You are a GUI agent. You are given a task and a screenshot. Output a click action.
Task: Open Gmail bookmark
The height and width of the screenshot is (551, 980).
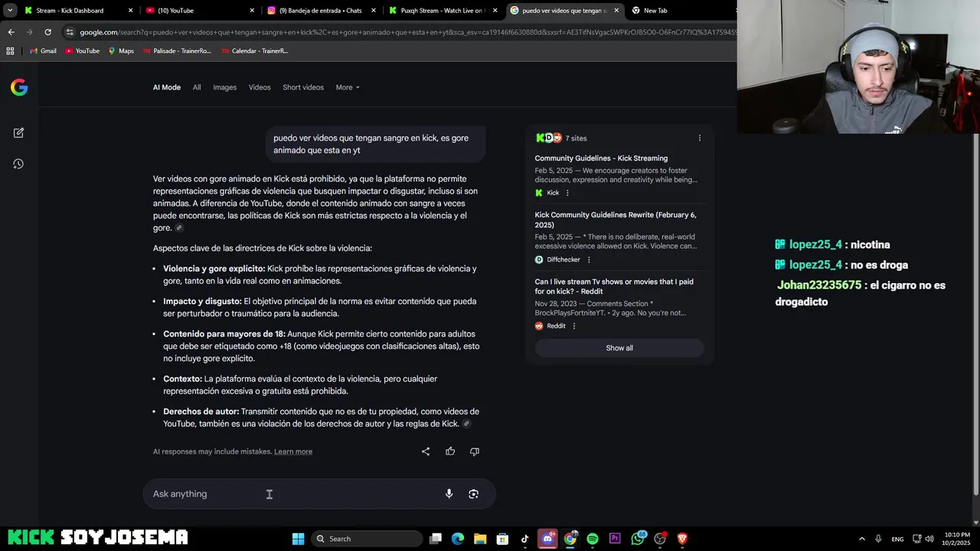[43, 51]
